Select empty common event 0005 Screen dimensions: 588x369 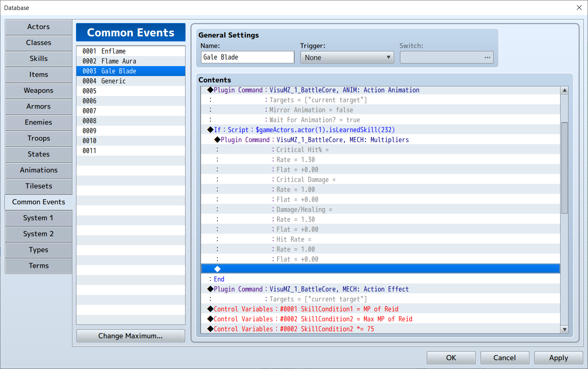(x=131, y=91)
